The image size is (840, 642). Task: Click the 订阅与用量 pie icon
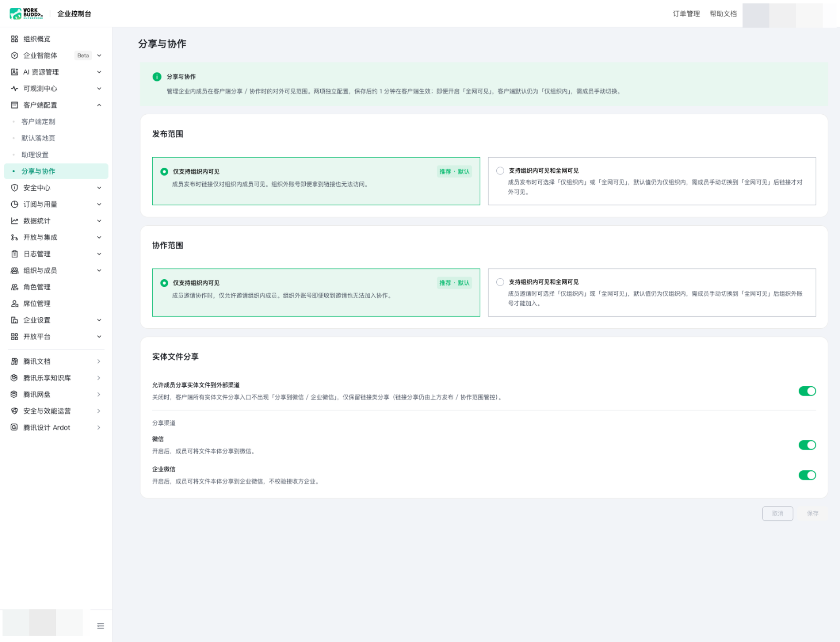pos(15,204)
